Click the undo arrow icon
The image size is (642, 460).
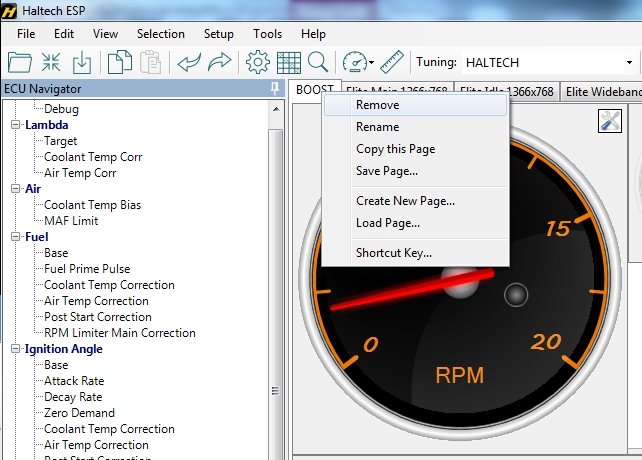pyautogui.click(x=188, y=62)
